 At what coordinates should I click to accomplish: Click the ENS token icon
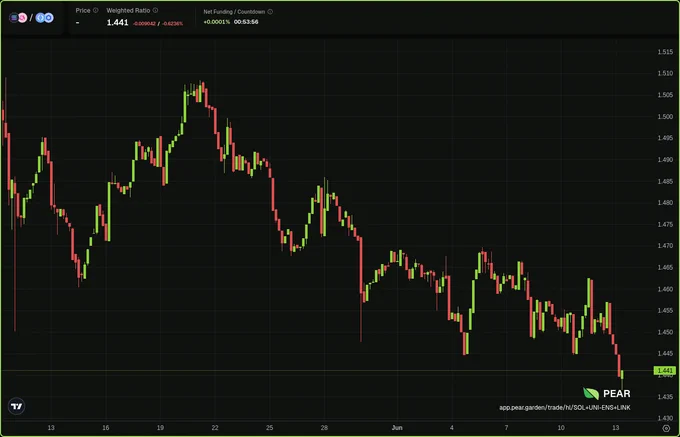(40, 18)
